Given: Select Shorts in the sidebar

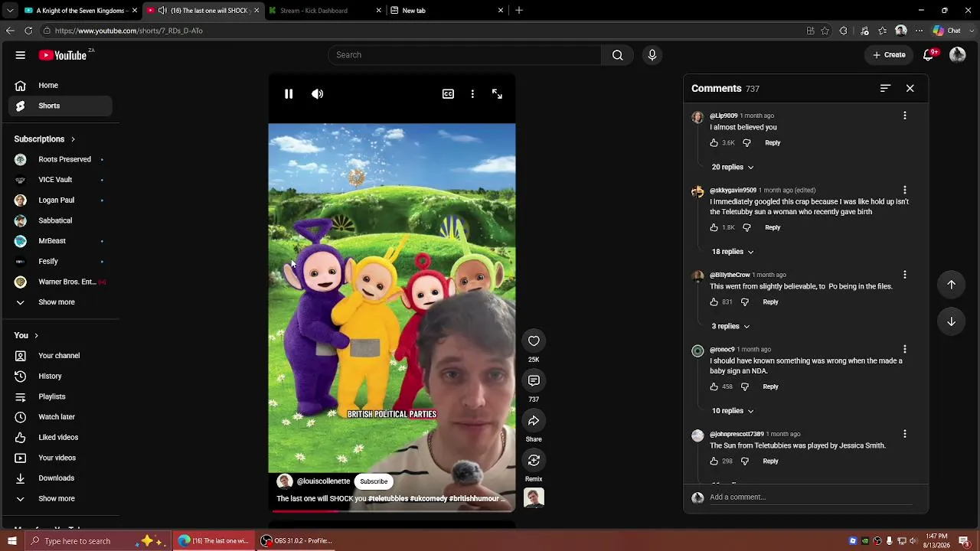Looking at the screenshot, I should (60, 106).
